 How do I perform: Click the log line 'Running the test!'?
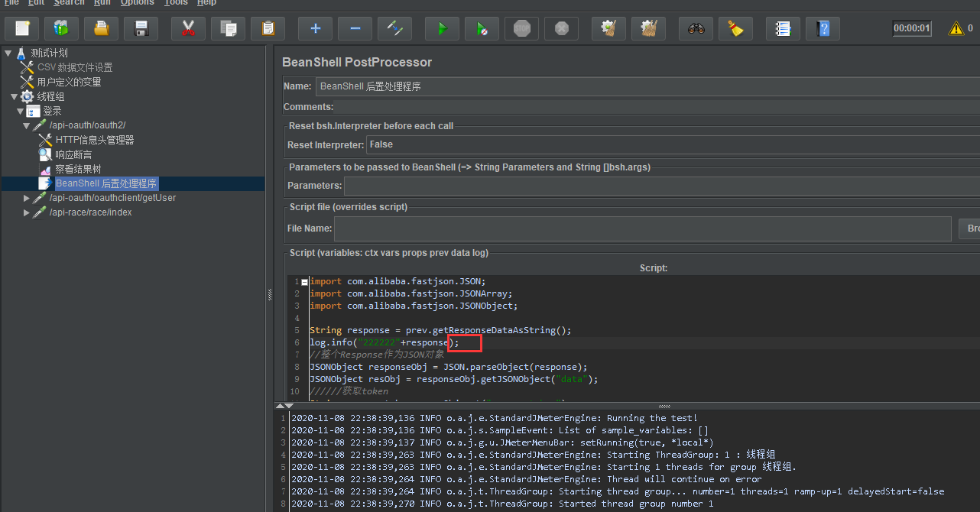tap(494, 418)
